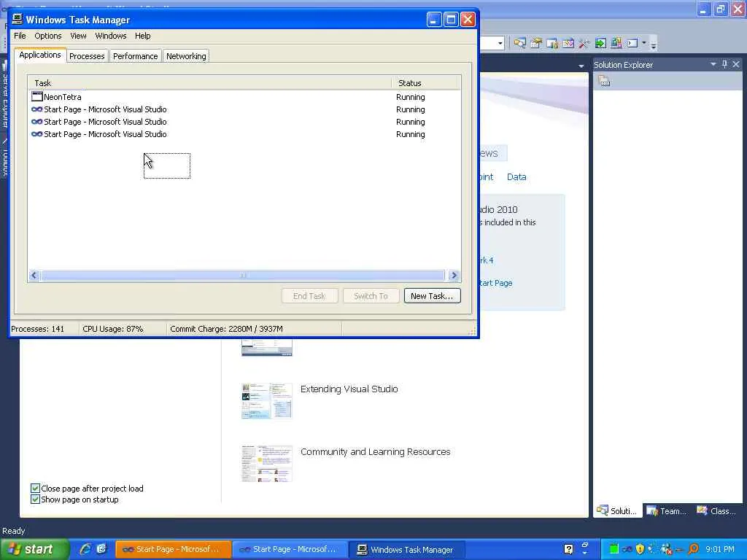Close the Solution Explorer panel
The height and width of the screenshot is (560, 747).
[x=736, y=64]
